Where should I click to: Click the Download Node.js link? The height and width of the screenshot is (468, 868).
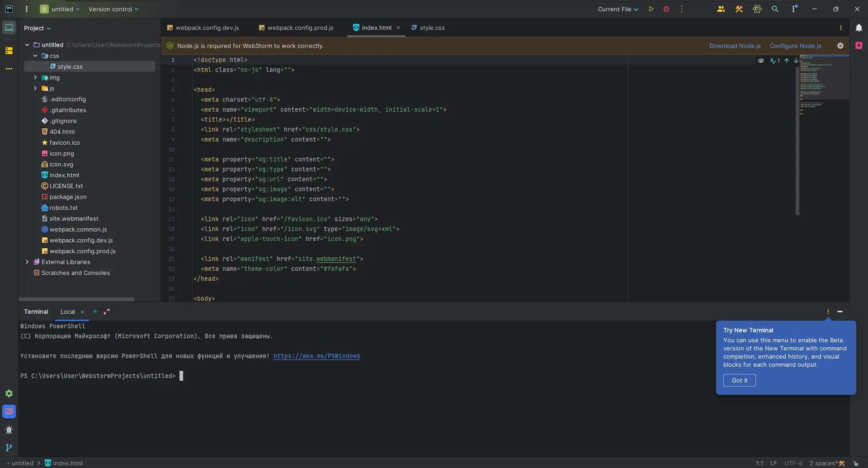(735, 46)
